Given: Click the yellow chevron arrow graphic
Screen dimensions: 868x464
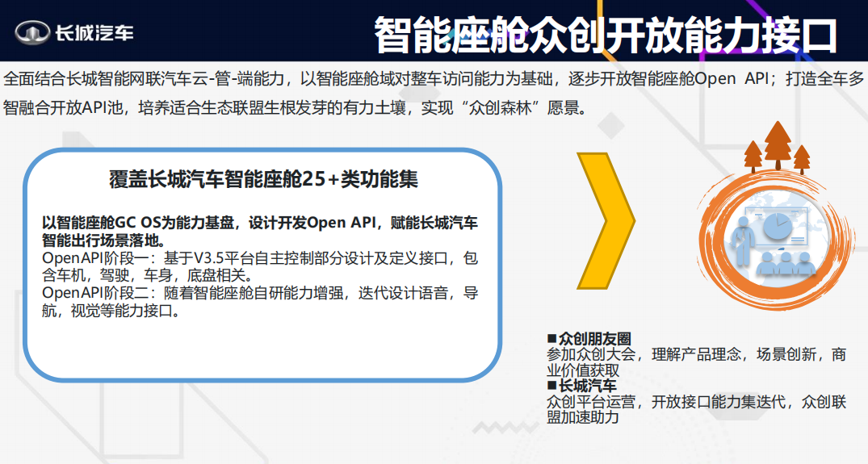Looking at the screenshot, I should [606, 220].
